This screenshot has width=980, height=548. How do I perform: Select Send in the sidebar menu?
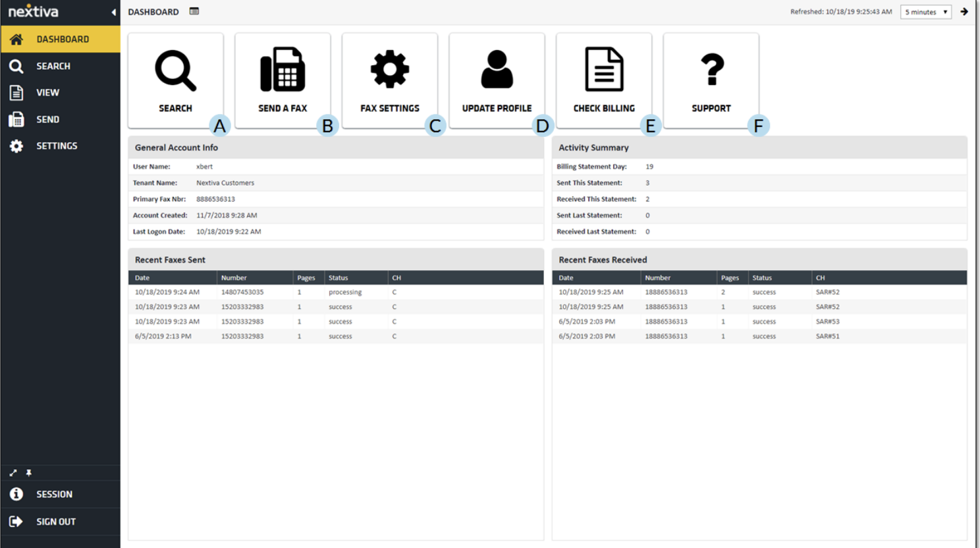47,119
